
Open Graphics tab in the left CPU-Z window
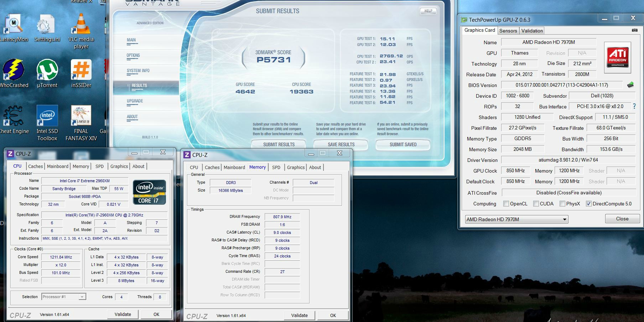(119, 166)
